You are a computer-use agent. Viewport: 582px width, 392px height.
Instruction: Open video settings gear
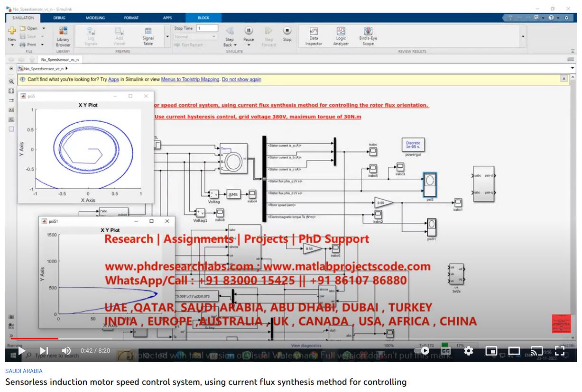pos(469,351)
